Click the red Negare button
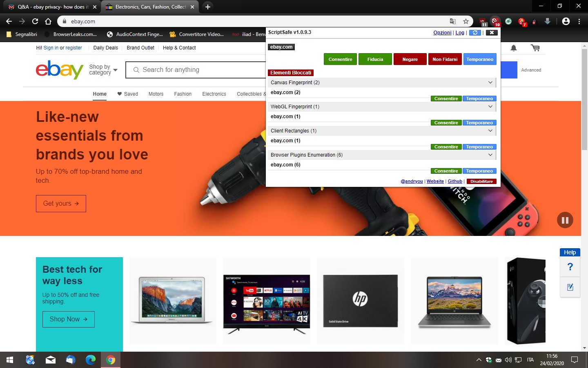Viewport: 588px width, 368px height. 410,59
